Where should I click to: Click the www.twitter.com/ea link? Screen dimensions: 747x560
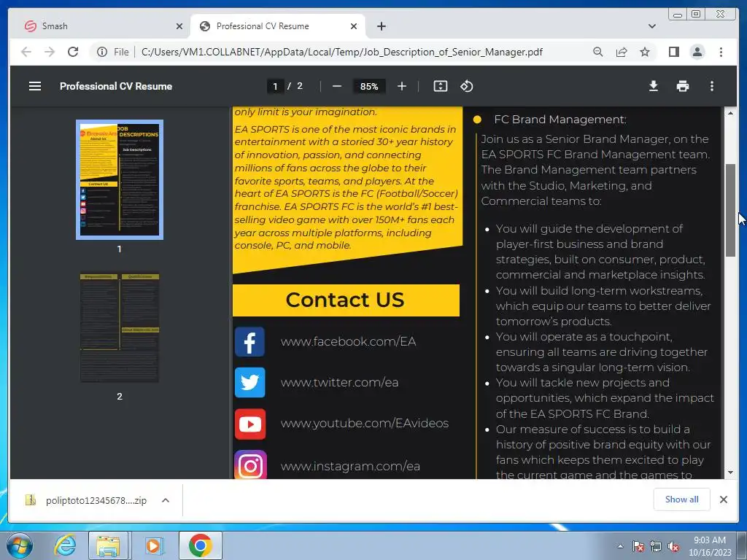click(x=339, y=382)
